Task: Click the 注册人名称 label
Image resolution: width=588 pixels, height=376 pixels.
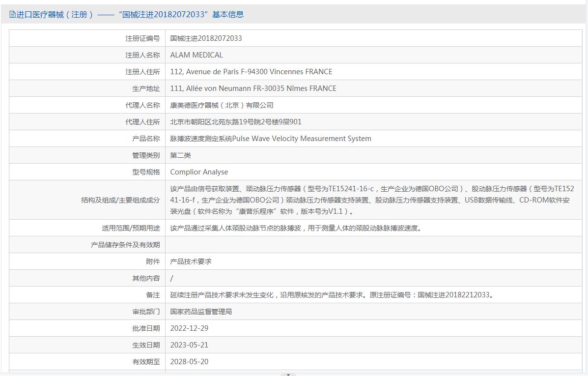Action: [x=142, y=55]
